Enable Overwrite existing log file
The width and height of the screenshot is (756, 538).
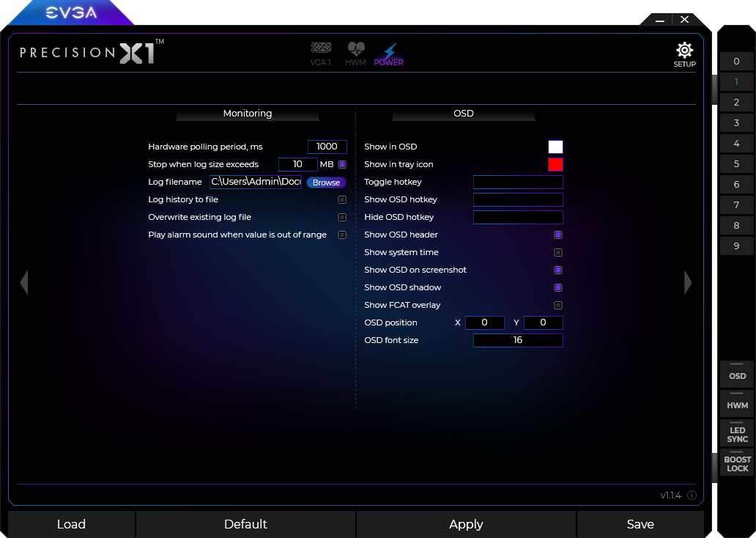tap(342, 217)
